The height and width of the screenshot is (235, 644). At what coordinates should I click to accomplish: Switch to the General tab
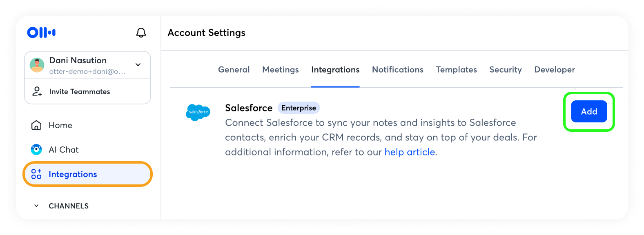click(x=234, y=70)
